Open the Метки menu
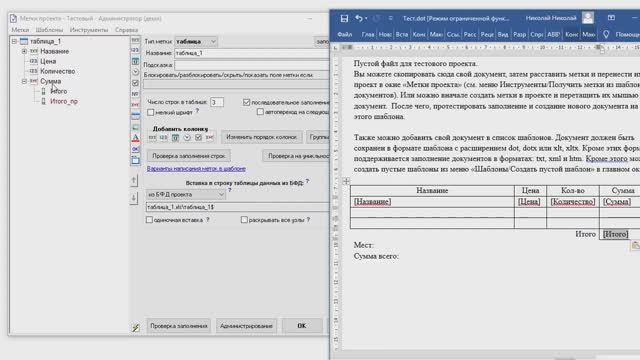Viewport: 640px width, 360px height. pyautogui.click(x=20, y=30)
